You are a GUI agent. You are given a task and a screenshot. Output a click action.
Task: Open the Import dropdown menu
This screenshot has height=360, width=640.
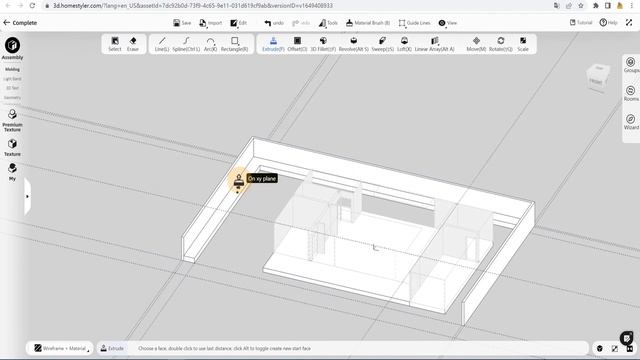click(x=211, y=23)
